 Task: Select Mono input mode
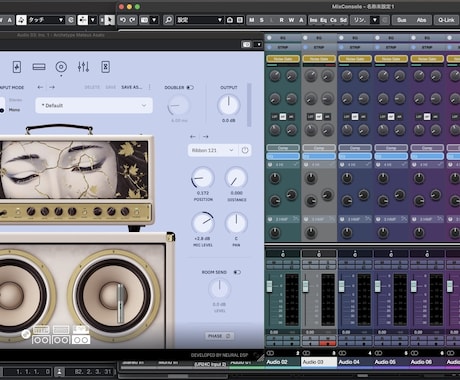14,110
